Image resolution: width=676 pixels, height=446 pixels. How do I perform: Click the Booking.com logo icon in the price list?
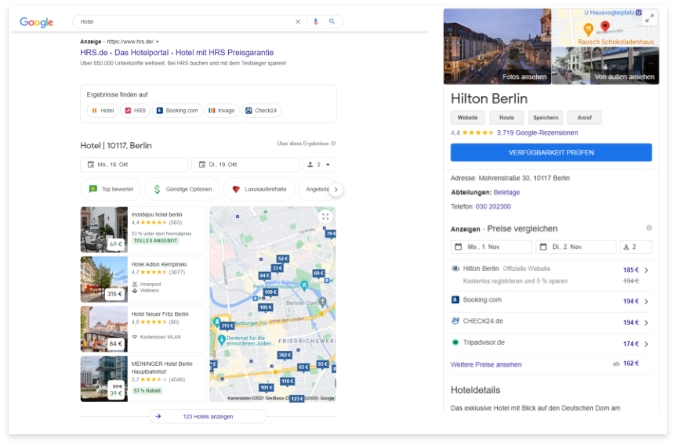(455, 299)
